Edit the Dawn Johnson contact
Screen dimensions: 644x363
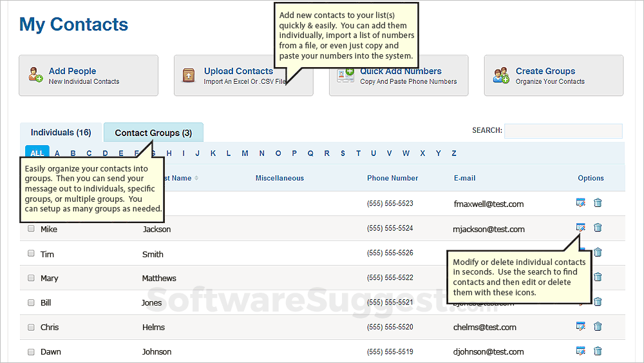pos(580,351)
